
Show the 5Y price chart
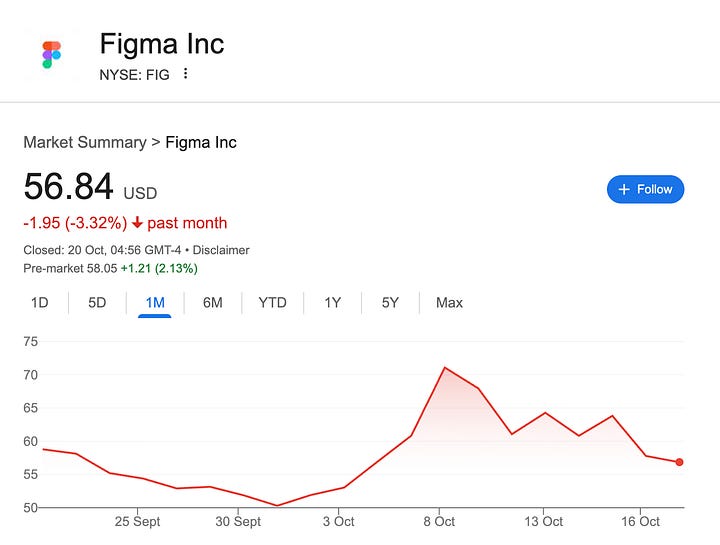click(x=390, y=302)
